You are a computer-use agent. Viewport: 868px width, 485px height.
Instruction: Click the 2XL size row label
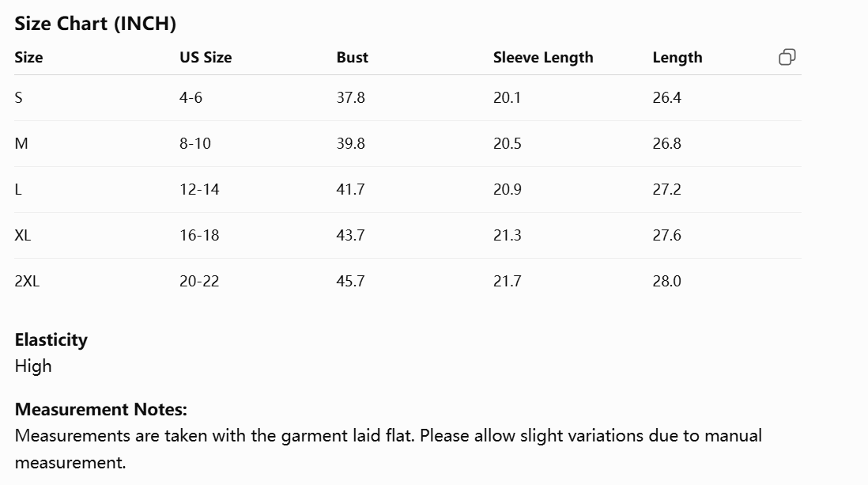click(x=27, y=281)
